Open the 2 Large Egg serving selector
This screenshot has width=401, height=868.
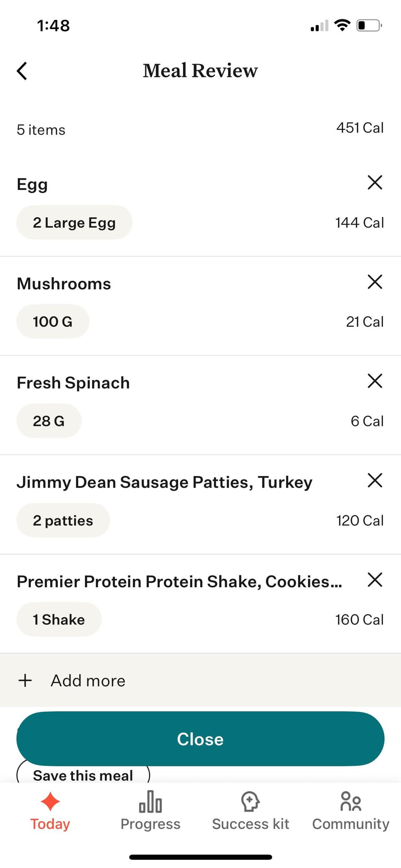(74, 222)
